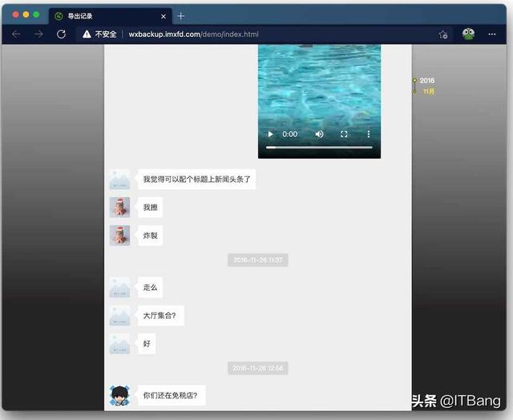Screen dimensions: 513x420
Task: Enter fullscreen mode on video
Action: [x=344, y=134]
